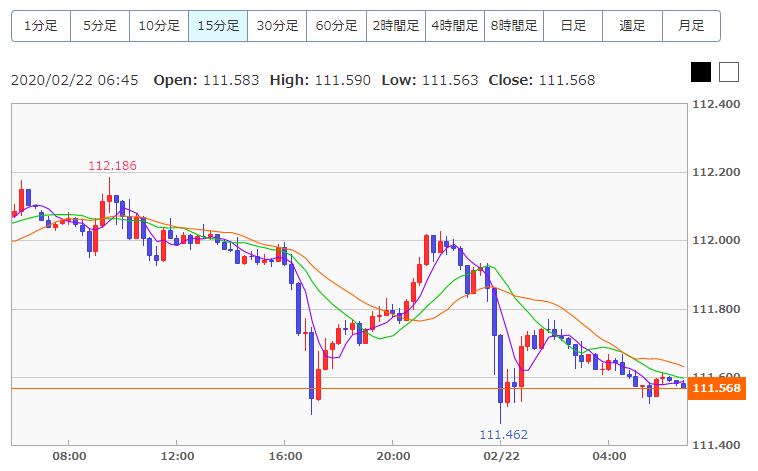This screenshot has height=471, width=758.
Task: Switch to the weekly 週足 chart
Action: click(632, 26)
